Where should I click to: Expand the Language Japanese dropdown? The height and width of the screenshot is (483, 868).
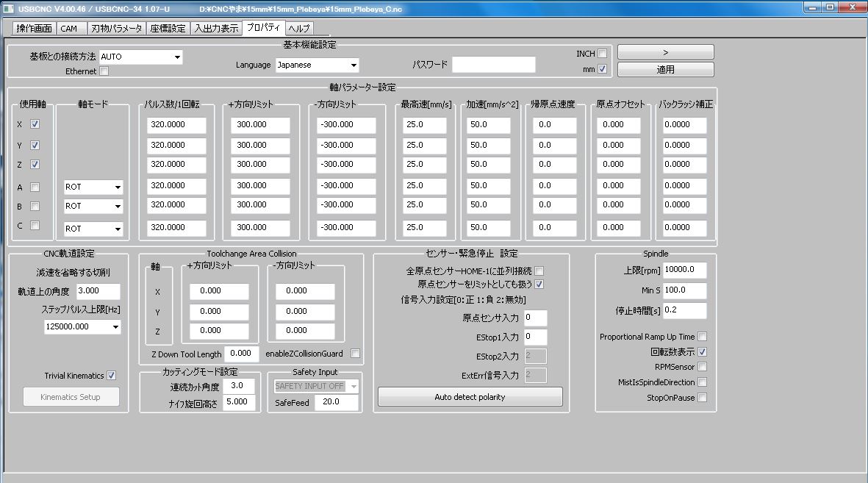click(x=317, y=65)
